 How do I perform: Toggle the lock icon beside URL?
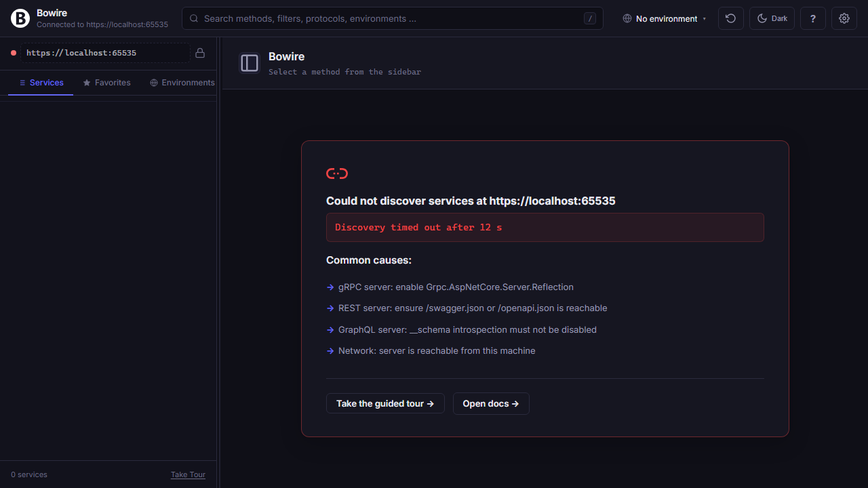(200, 53)
